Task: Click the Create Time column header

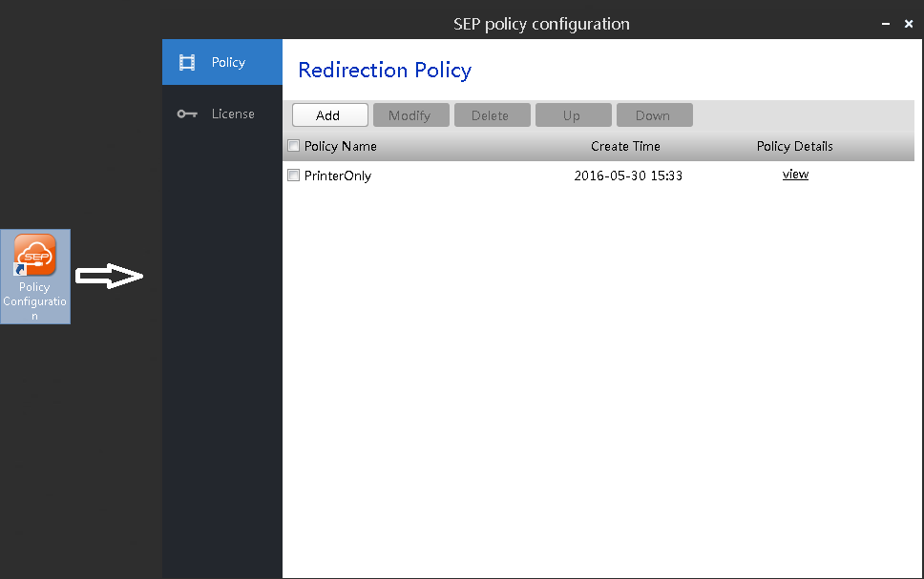Action: (625, 146)
